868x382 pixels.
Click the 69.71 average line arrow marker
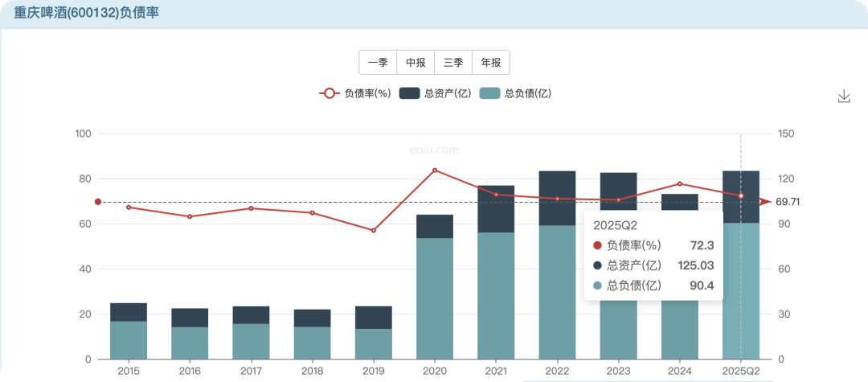tap(766, 202)
